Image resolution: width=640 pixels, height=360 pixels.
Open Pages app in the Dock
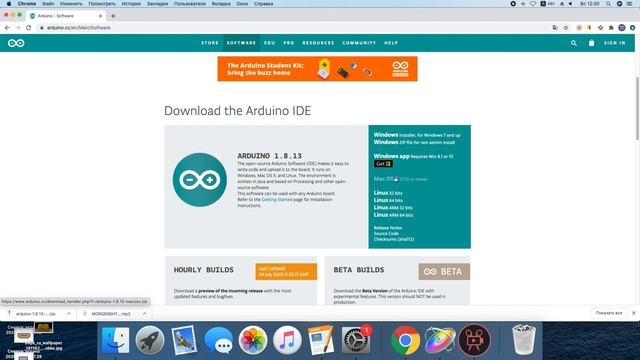tap(321, 340)
